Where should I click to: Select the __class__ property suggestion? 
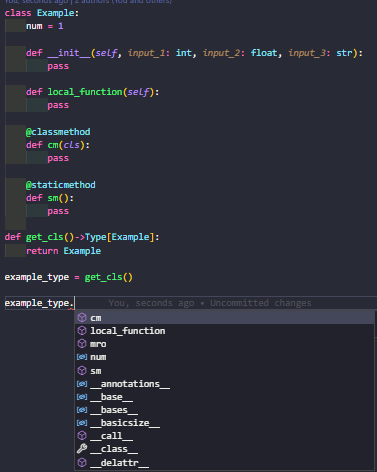224,449
